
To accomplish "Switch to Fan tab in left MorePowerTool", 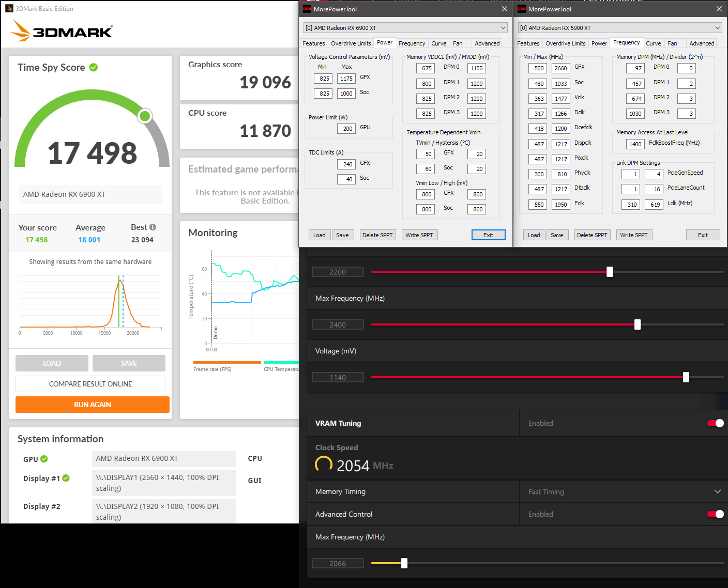I will pos(458,43).
